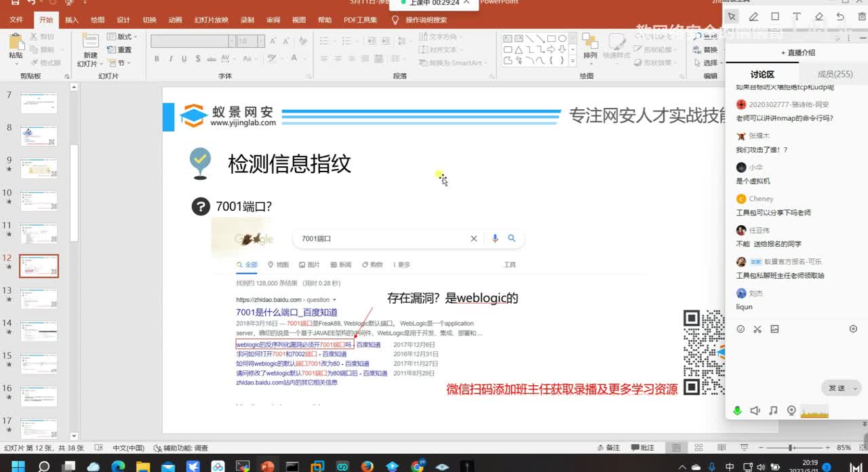Open the 审阅 ribbon tab
Image resolution: width=868 pixels, height=472 pixels.
[273, 20]
